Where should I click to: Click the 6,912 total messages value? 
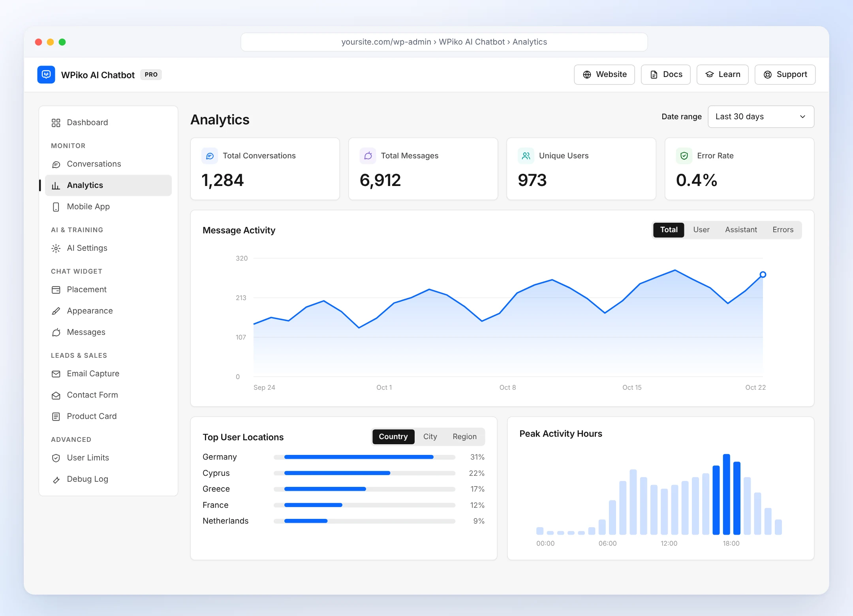tap(380, 180)
